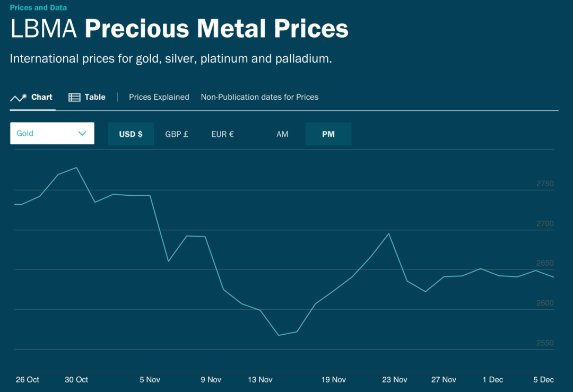Click the 5 Dec date axis label
Image resolution: width=573 pixels, height=392 pixels.
[543, 380]
